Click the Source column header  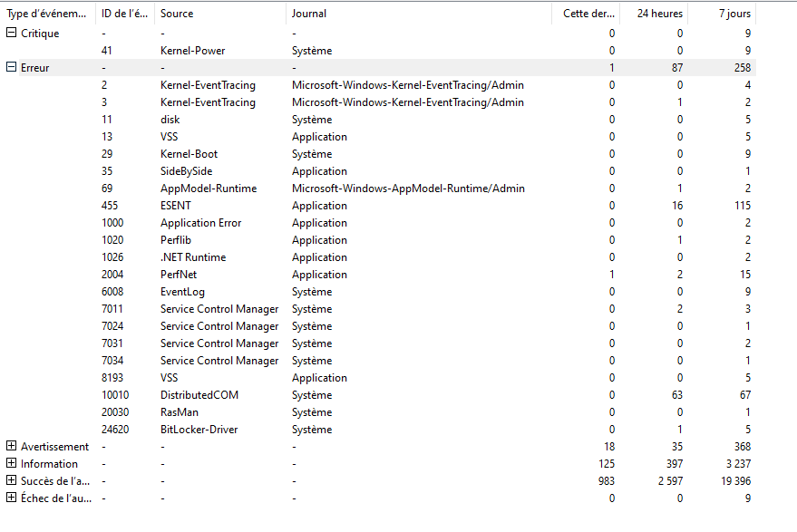220,14
